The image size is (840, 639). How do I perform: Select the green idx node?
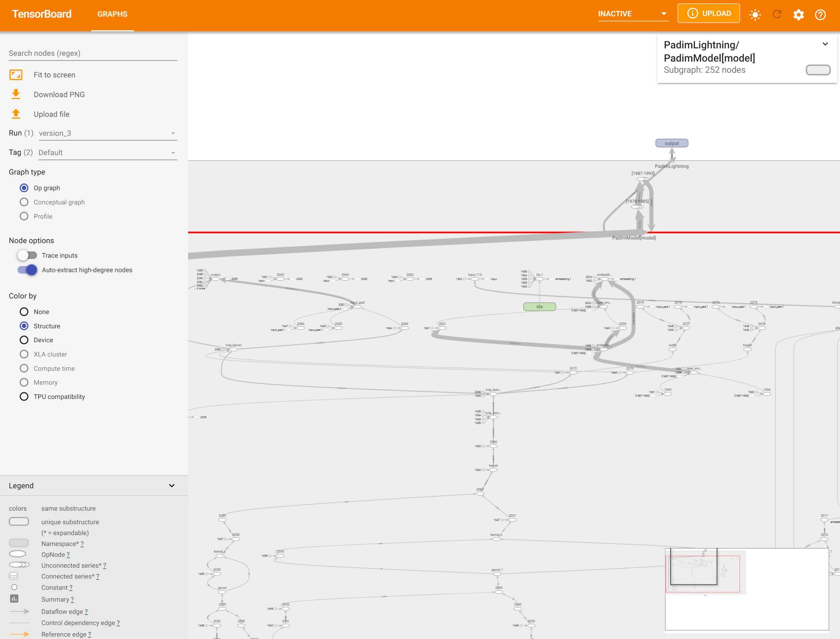pyautogui.click(x=539, y=307)
